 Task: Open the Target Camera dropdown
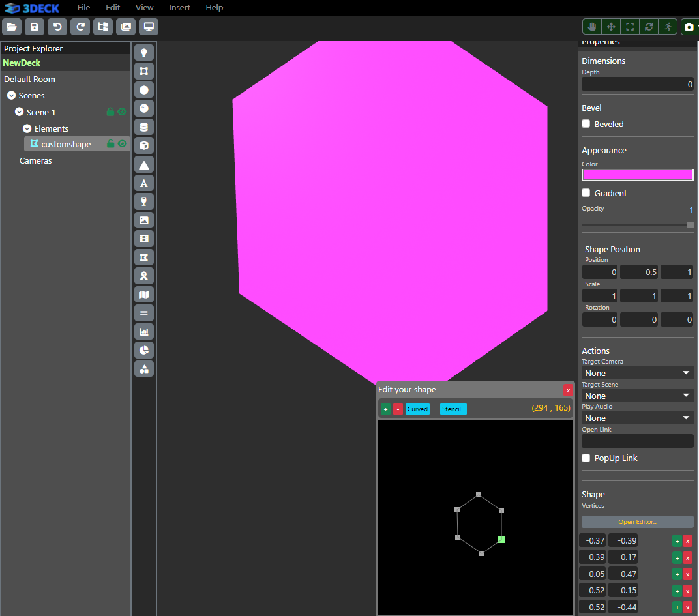(637, 373)
